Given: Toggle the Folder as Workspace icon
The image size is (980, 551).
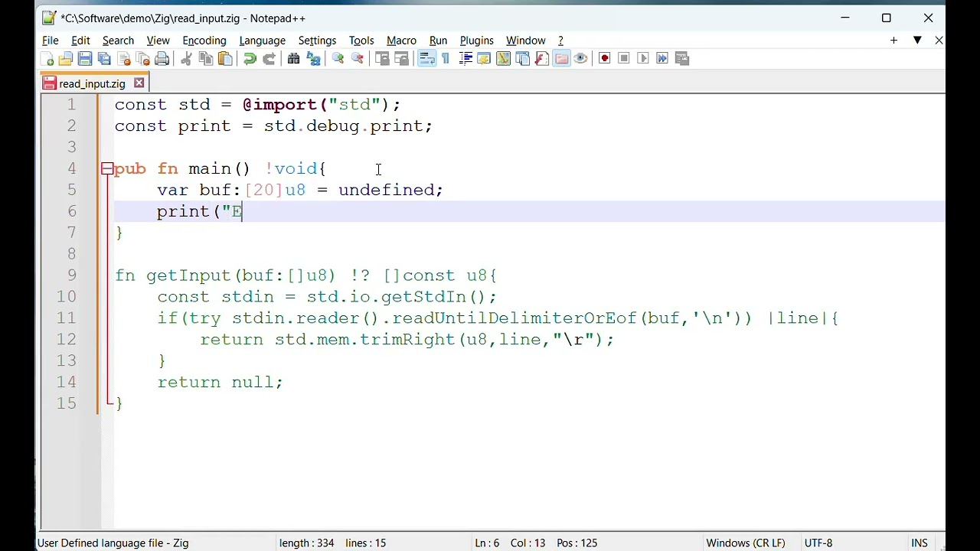Looking at the screenshot, I should click(561, 59).
